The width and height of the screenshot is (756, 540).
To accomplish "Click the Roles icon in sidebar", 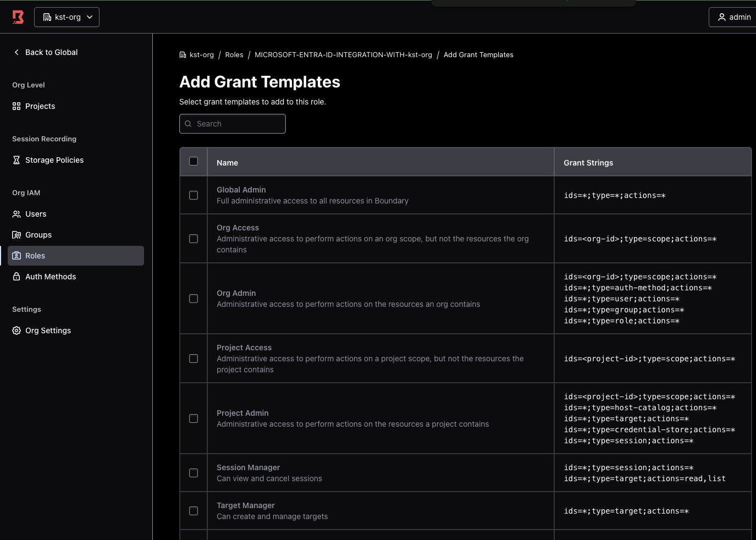I will coord(16,256).
